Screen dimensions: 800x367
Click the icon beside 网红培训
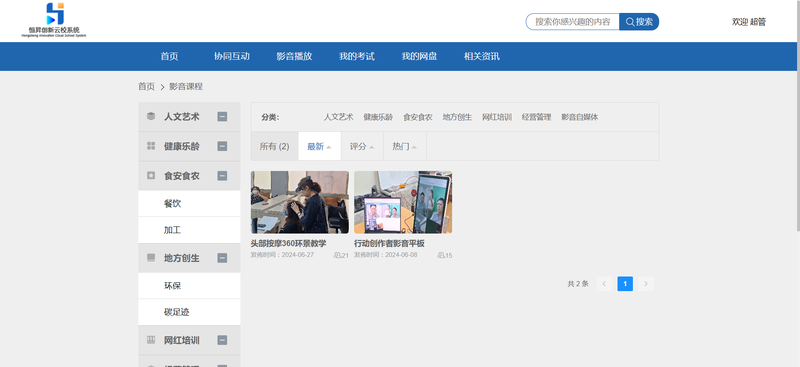click(151, 340)
